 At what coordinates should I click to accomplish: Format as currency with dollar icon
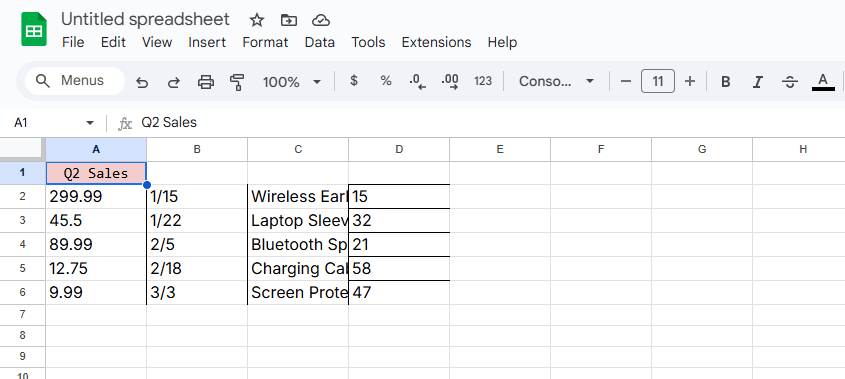pyautogui.click(x=354, y=81)
